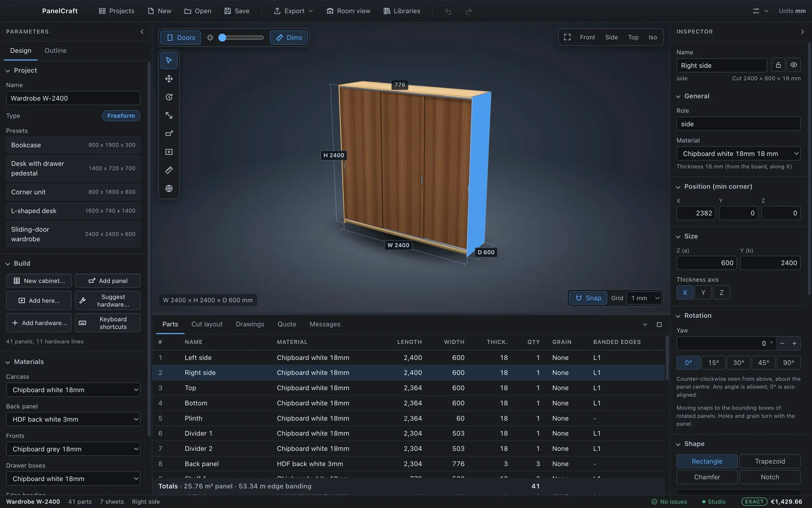This screenshot has width=812, height=508.
Task: Select the ruler measure tool
Action: click(169, 170)
